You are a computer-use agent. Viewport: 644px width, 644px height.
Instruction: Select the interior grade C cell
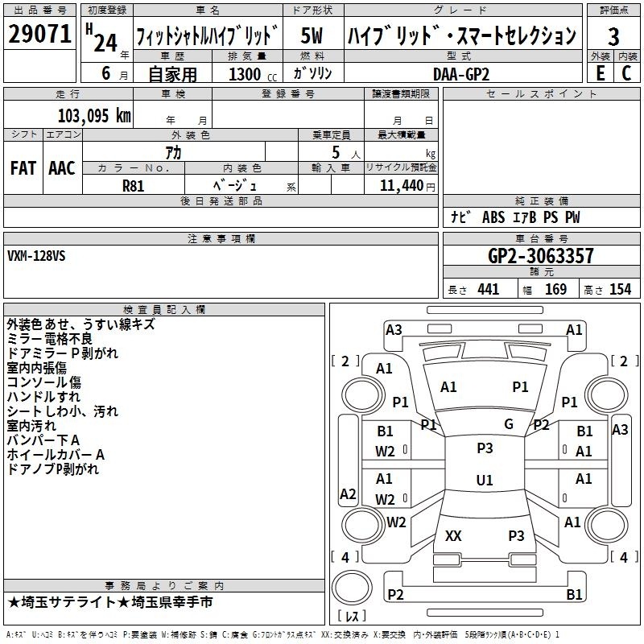pos(626,72)
